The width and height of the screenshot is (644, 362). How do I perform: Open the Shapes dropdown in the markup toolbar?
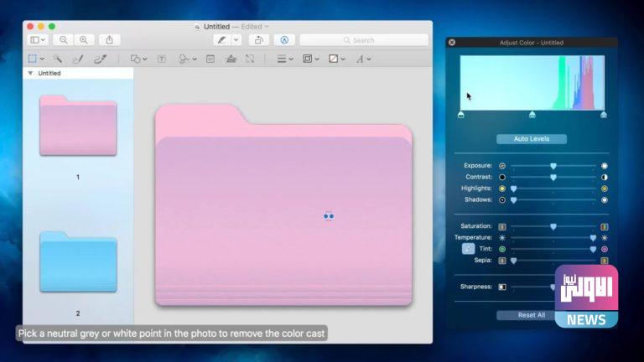point(138,59)
